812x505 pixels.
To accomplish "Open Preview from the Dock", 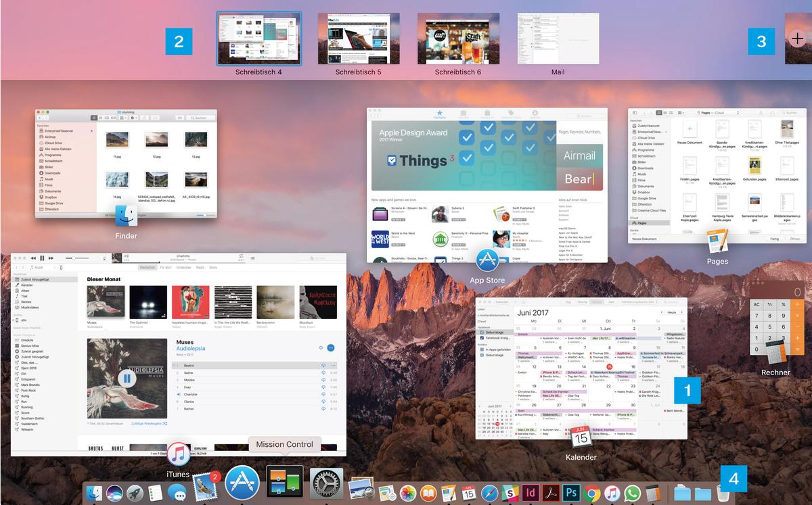I will (361, 487).
